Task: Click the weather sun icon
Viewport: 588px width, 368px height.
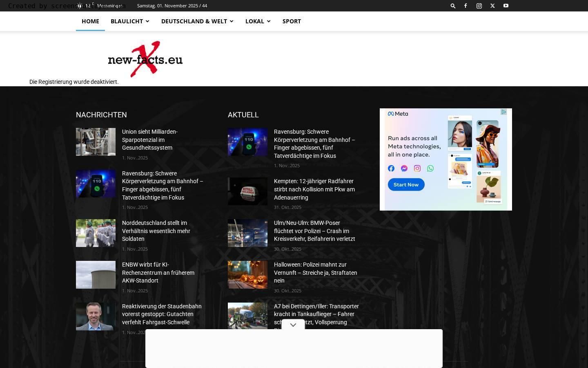Action: pyautogui.click(x=80, y=6)
